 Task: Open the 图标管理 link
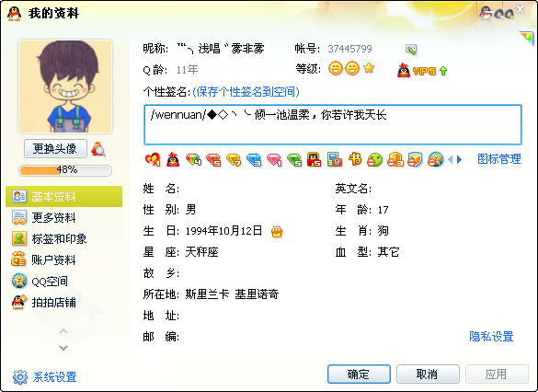pyautogui.click(x=499, y=159)
